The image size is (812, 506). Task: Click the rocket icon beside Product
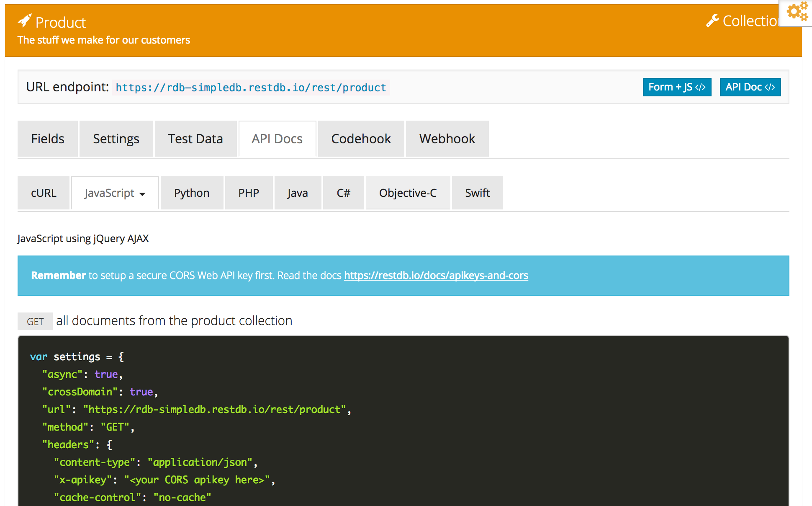pyautogui.click(x=25, y=20)
